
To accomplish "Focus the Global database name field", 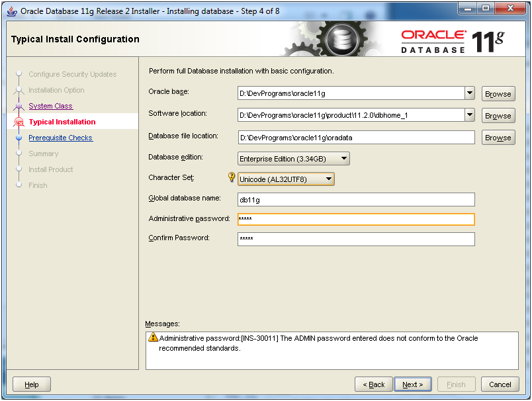I will (x=356, y=199).
